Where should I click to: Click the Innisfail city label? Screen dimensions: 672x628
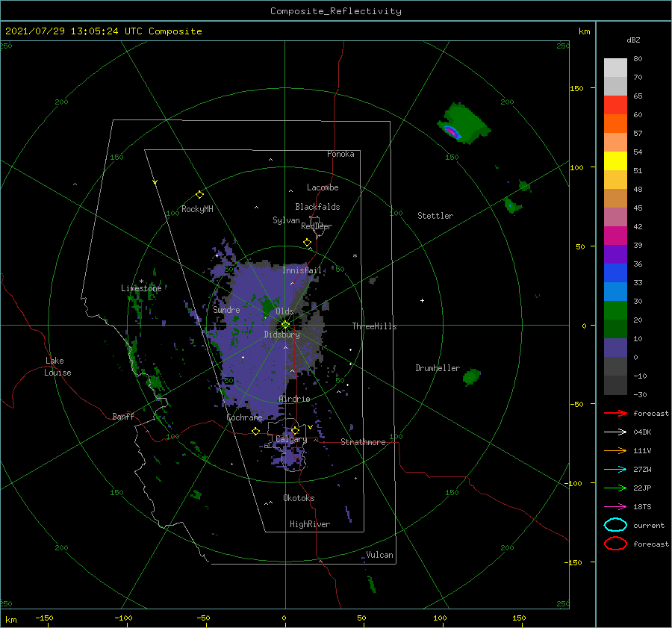302,270
